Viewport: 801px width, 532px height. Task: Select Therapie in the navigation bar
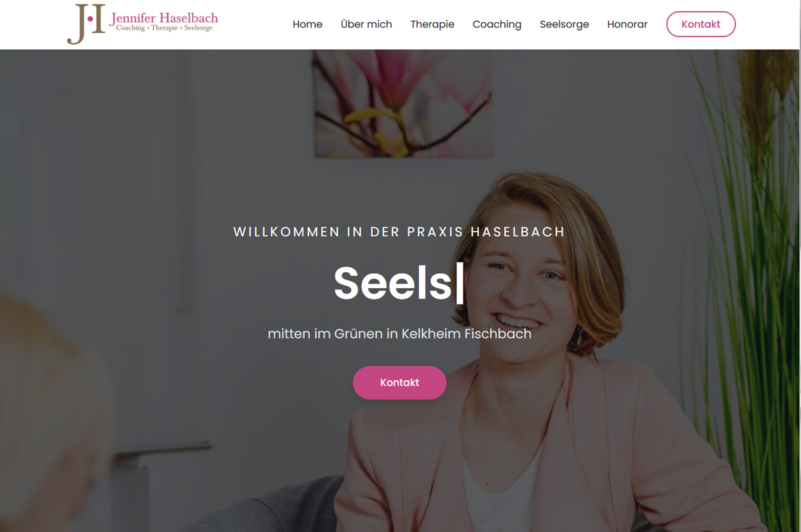(432, 24)
